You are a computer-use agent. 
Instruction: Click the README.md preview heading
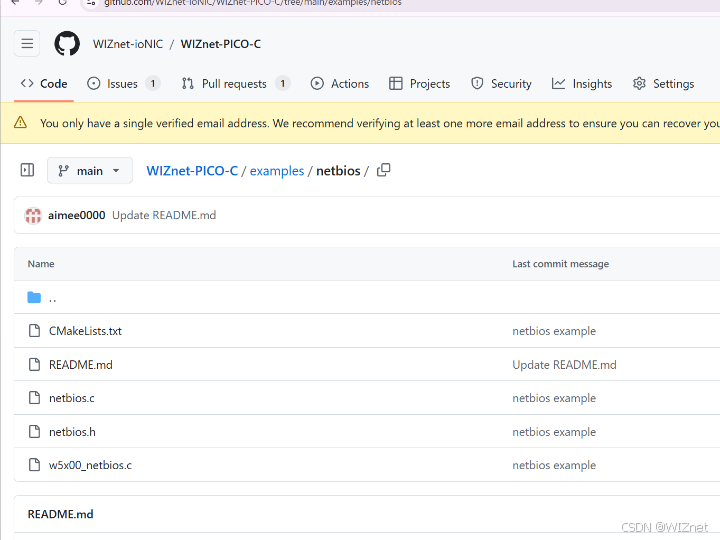pyautogui.click(x=60, y=514)
